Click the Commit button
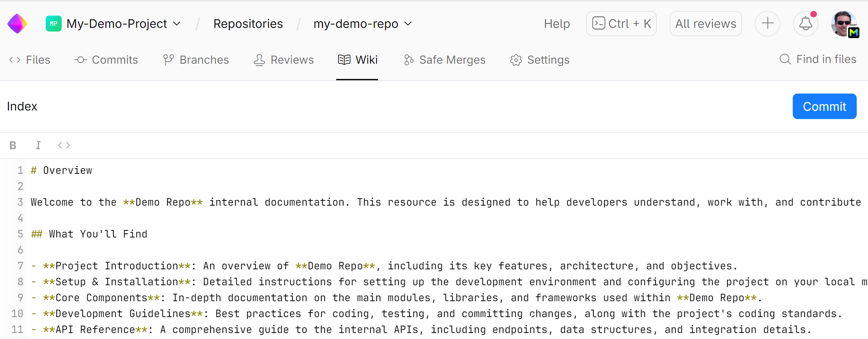Viewport: 868px width, 339px height. (825, 106)
